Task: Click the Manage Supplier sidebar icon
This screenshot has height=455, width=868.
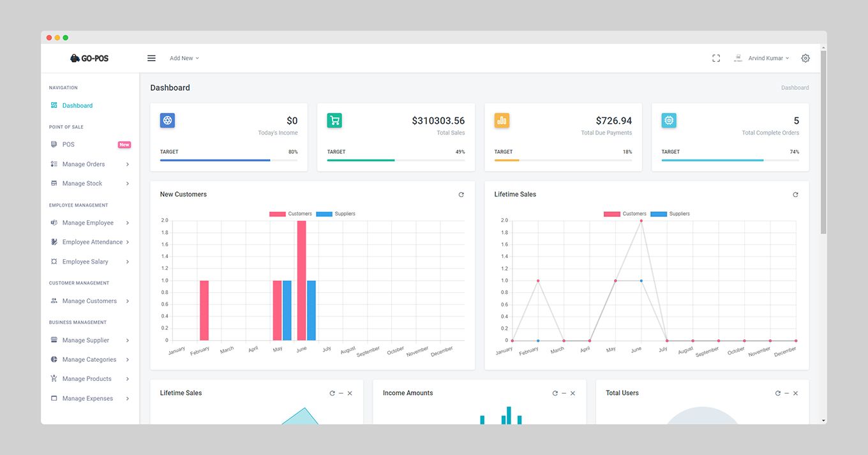Action: point(54,340)
